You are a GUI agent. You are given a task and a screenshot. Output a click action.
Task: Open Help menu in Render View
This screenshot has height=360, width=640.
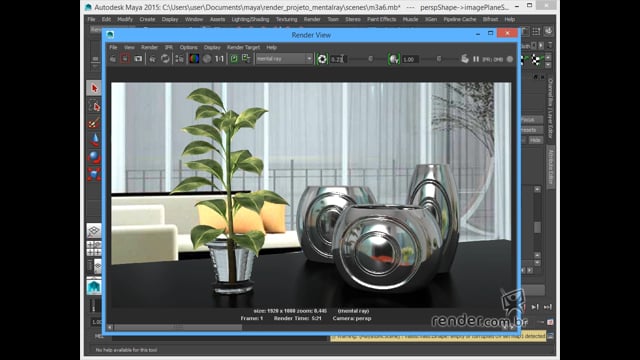(x=271, y=47)
